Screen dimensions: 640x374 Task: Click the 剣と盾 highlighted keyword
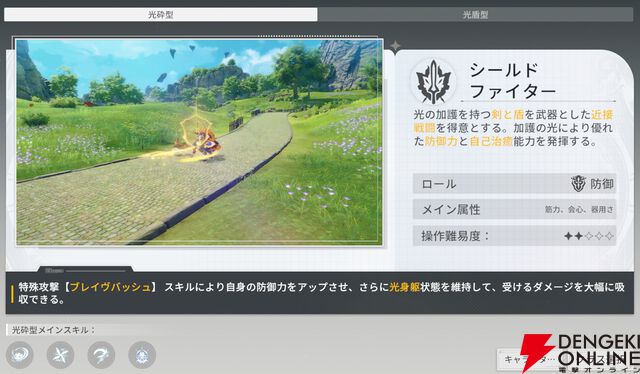(x=508, y=114)
